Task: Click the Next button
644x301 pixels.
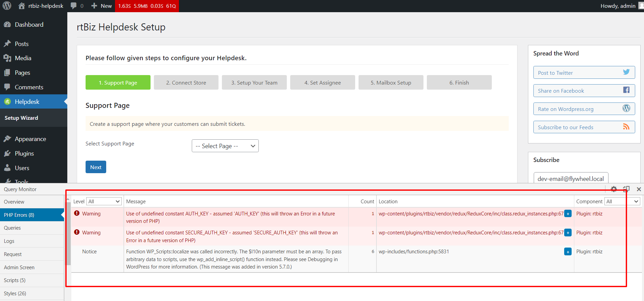Action: pyautogui.click(x=96, y=167)
